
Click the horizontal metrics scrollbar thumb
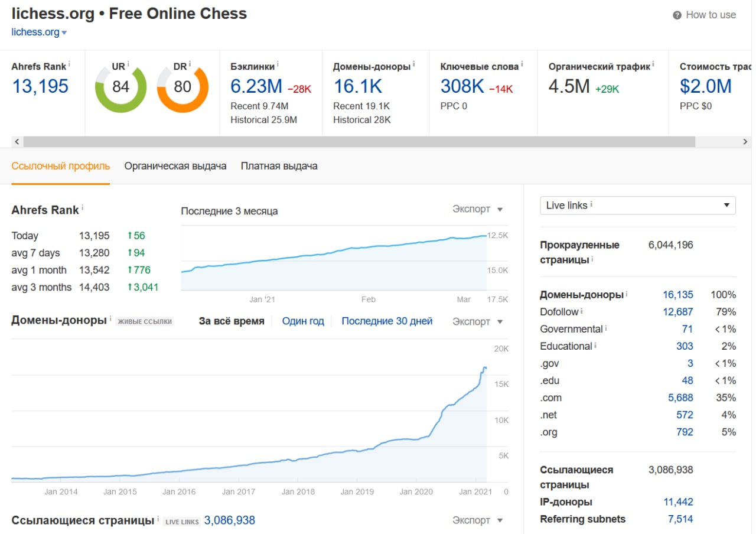click(x=359, y=142)
